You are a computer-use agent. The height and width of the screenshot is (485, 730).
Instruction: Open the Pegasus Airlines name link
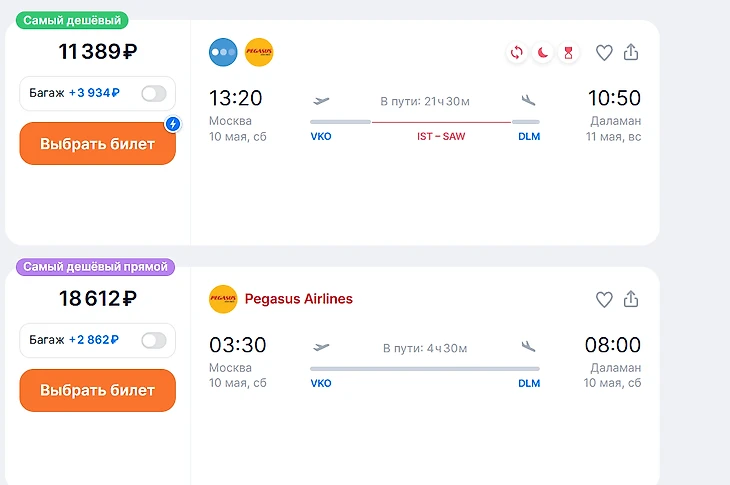(299, 299)
